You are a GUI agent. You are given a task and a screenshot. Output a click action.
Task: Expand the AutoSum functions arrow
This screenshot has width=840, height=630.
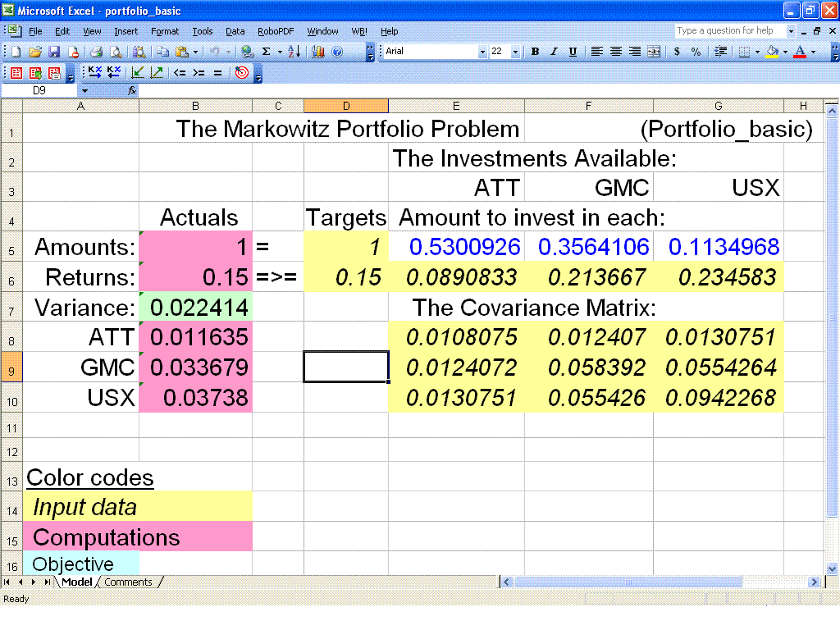[x=279, y=52]
